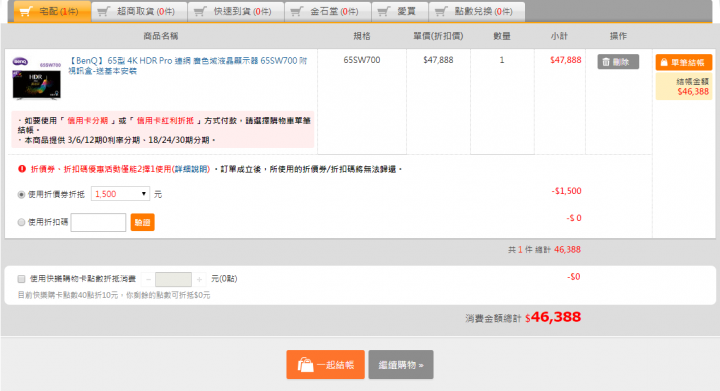Delete the BenQ item with 刪除 button

click(x=618, y=62)
